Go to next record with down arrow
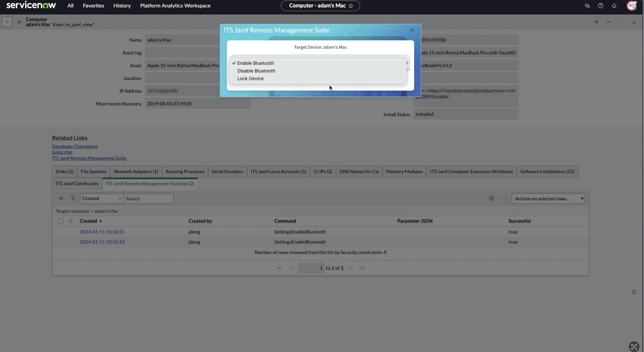Viewport: 644px width, 352px height. click(x=634, y=22)
